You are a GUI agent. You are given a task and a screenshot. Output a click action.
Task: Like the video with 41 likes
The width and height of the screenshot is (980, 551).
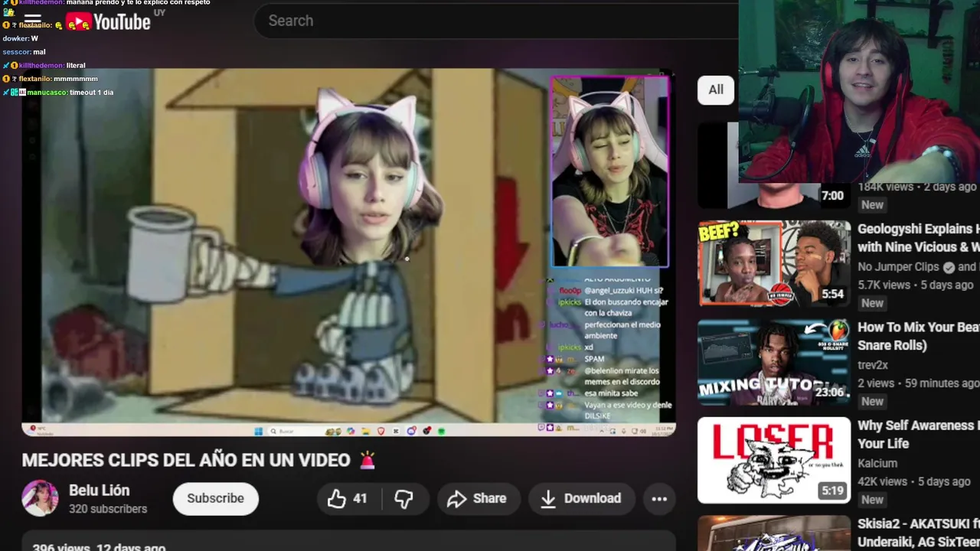348,498
